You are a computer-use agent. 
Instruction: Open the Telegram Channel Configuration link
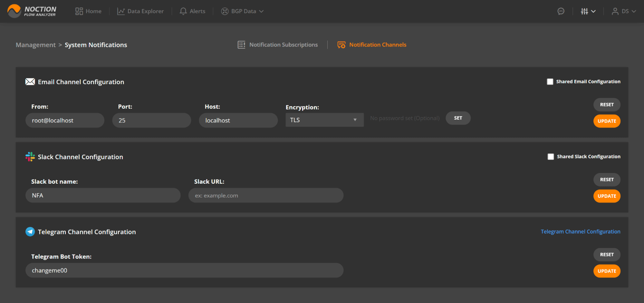coord(581,232)
